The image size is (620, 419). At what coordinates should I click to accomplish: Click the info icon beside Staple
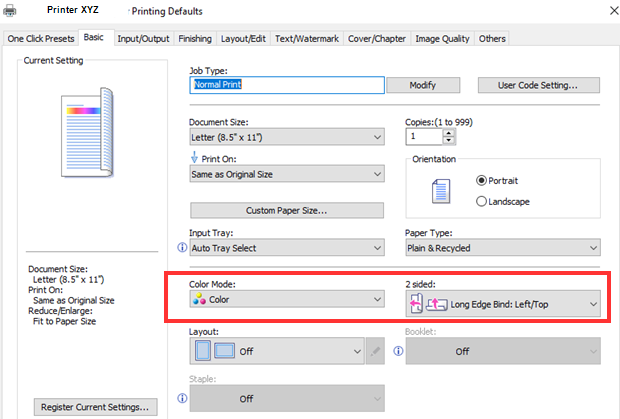coord(182,398)
